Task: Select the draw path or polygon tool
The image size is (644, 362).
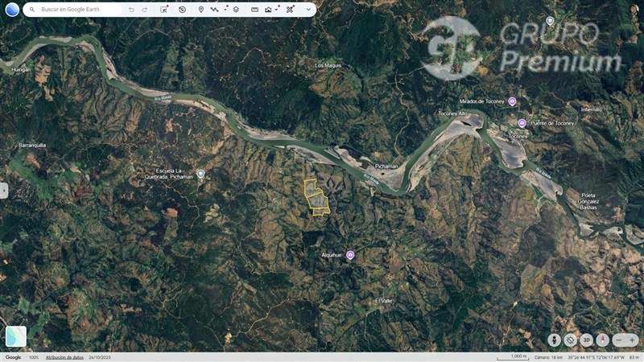Action: pos(214,10)
